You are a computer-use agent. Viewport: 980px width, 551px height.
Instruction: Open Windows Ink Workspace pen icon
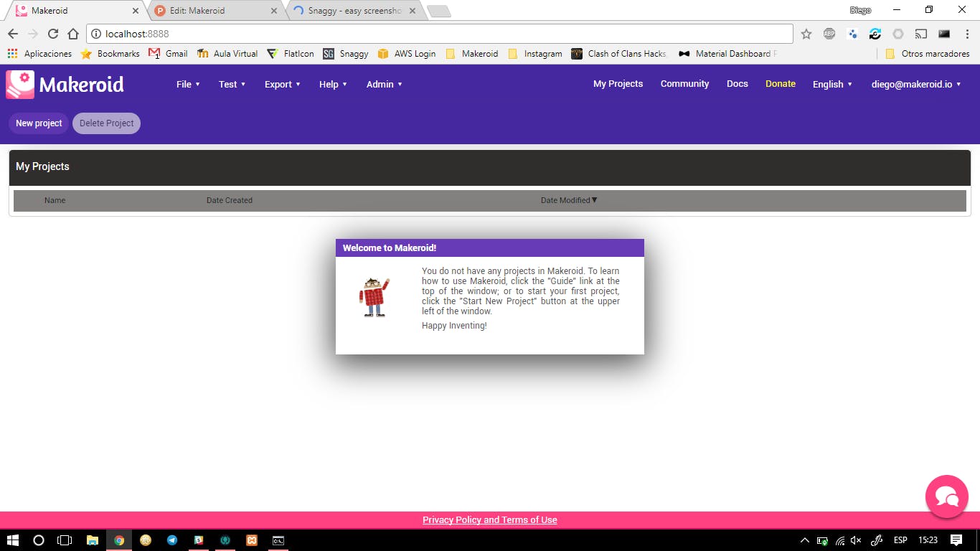pyautogui.click(x=876, y=540)
